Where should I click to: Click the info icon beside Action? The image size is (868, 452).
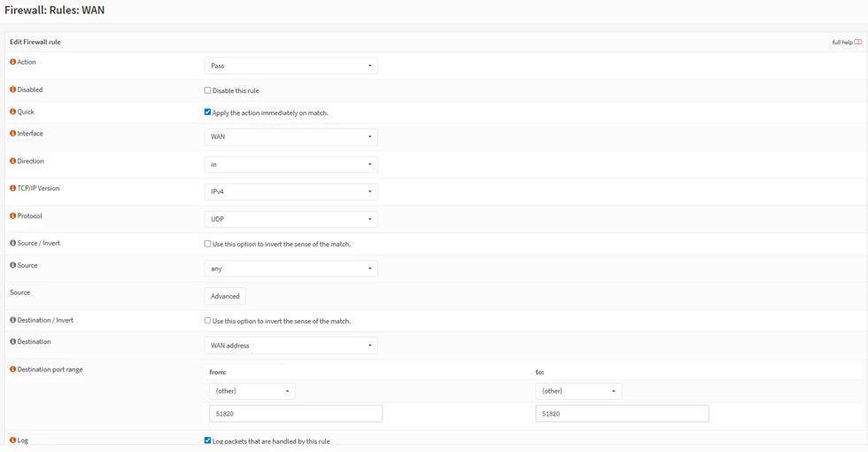pos(13,62)
